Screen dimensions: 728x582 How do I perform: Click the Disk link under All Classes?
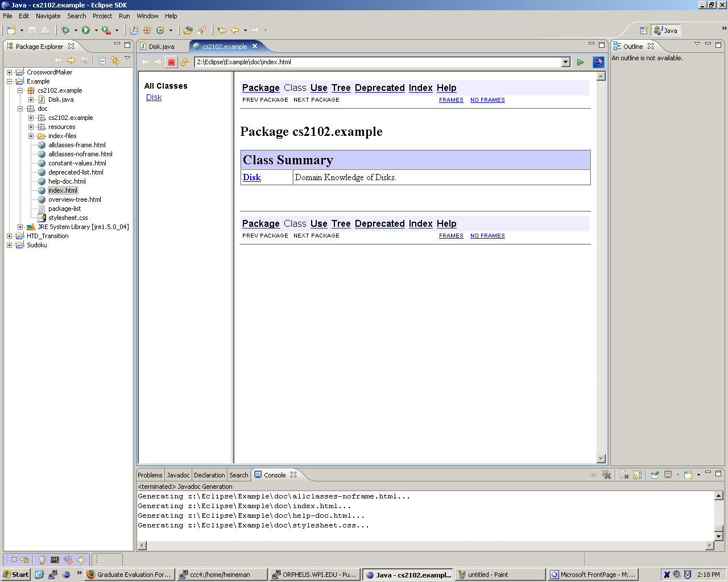pyautogui.click(x=154, y=97)
